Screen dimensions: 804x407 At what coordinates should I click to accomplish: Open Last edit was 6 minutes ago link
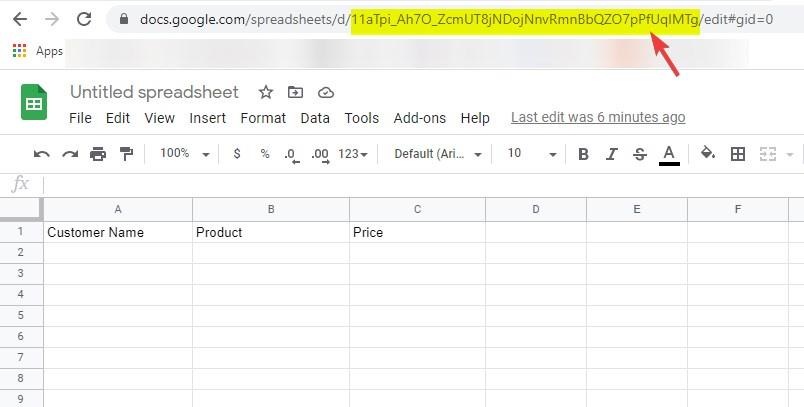(x=598, y=117)
